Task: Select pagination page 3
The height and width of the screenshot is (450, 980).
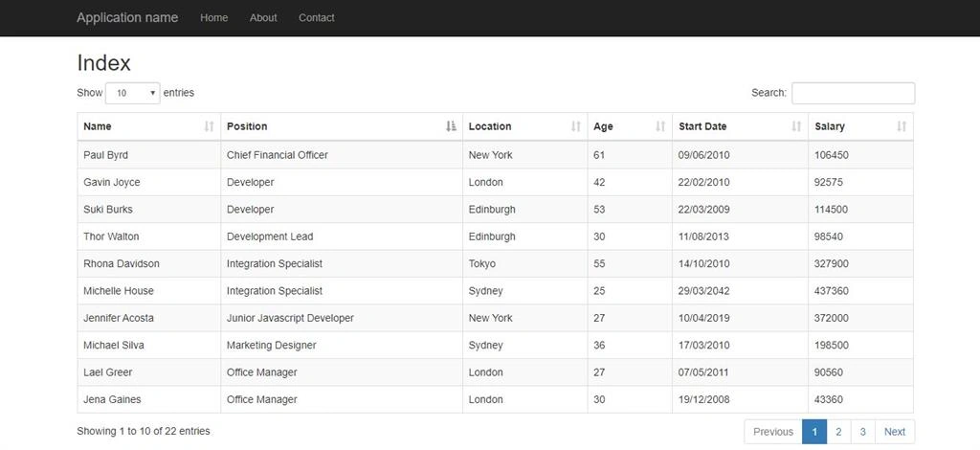Action: pyautogui.click(x=863, y=432)
